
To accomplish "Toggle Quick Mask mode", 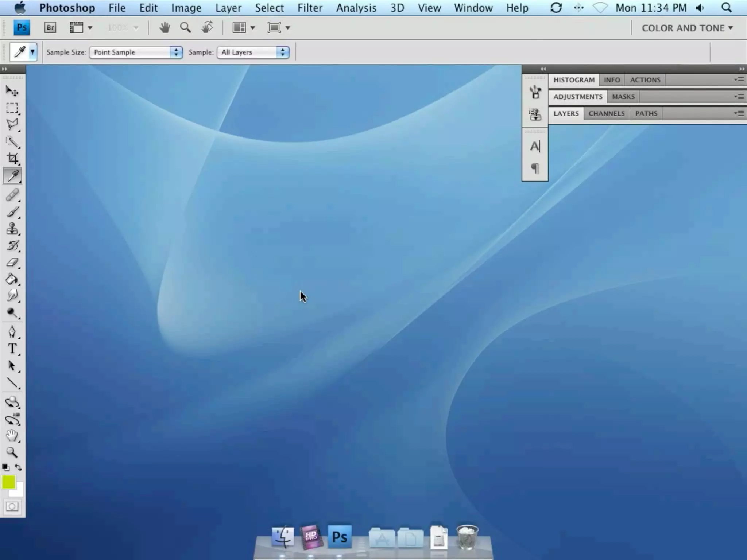I will [x=12, y=506].
